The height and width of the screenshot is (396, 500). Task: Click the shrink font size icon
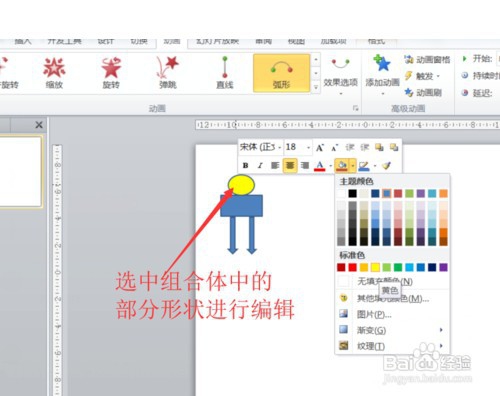click(x=334, y=147)
